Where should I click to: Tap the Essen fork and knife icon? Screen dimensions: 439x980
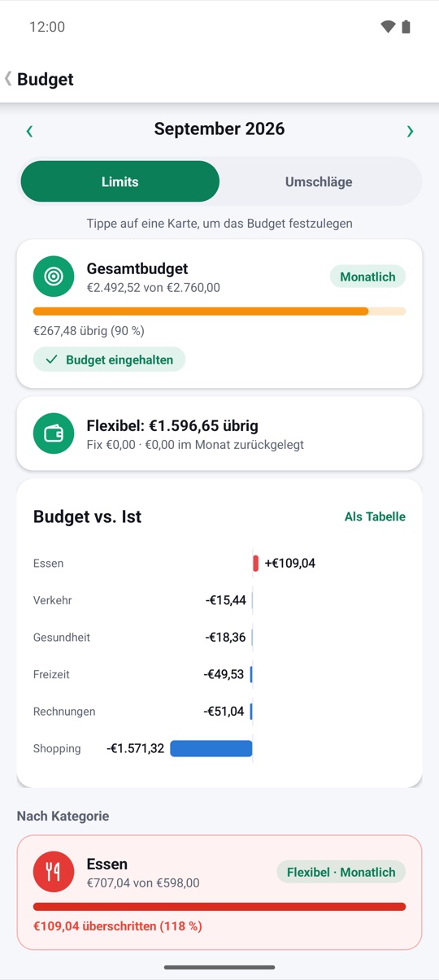coord(54,872)
